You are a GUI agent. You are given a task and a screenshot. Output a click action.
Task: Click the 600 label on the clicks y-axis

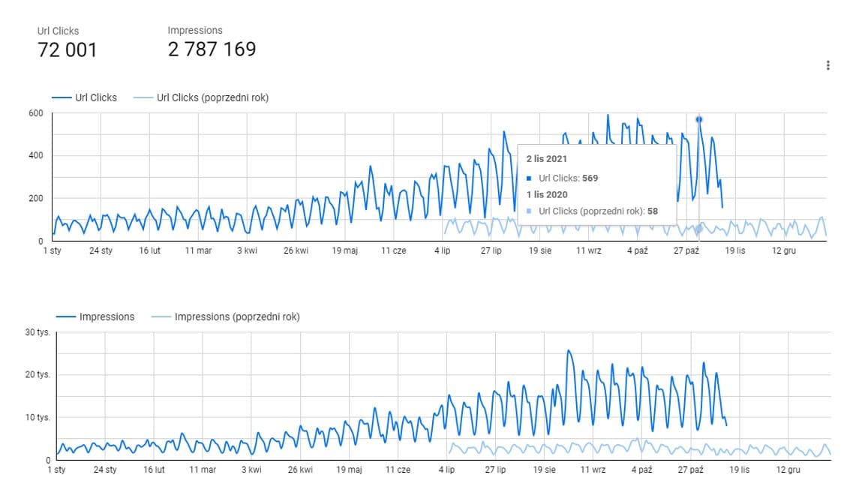(35, 113)
